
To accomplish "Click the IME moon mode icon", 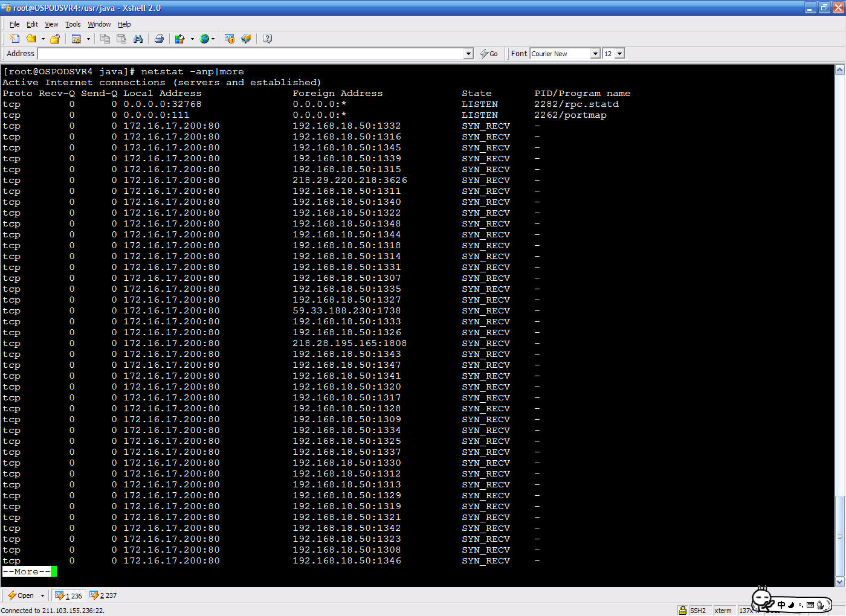I will (791, 605).
